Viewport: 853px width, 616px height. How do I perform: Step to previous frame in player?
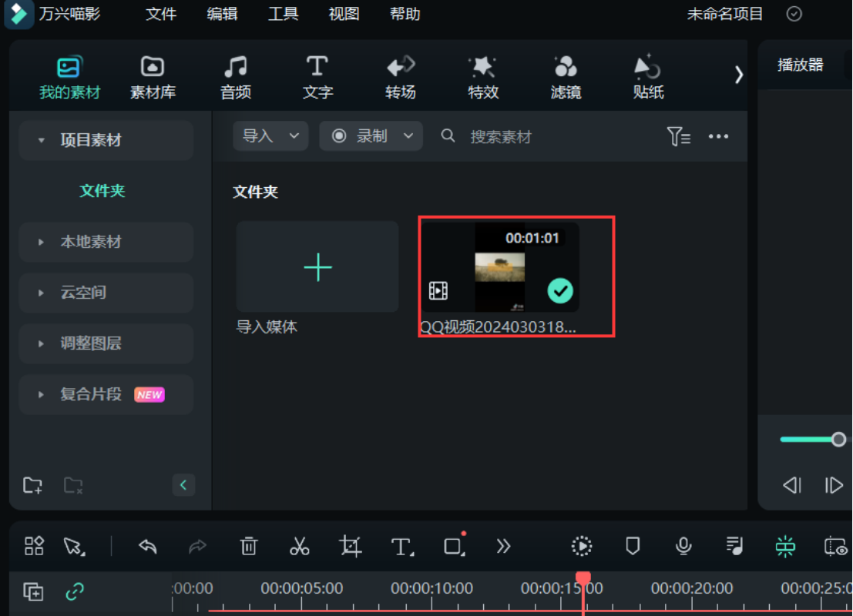(x=792, y=485)
